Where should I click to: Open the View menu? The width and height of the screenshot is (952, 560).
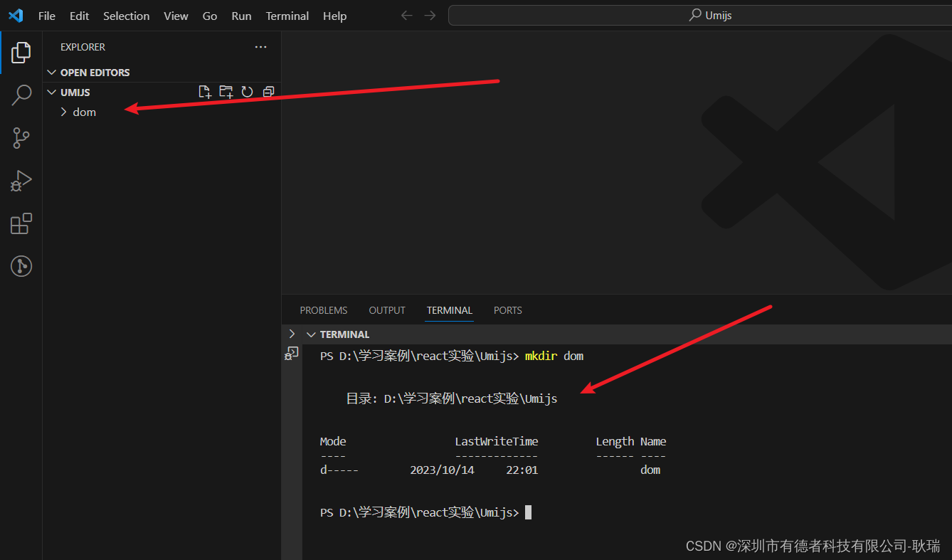coord(176,16)
